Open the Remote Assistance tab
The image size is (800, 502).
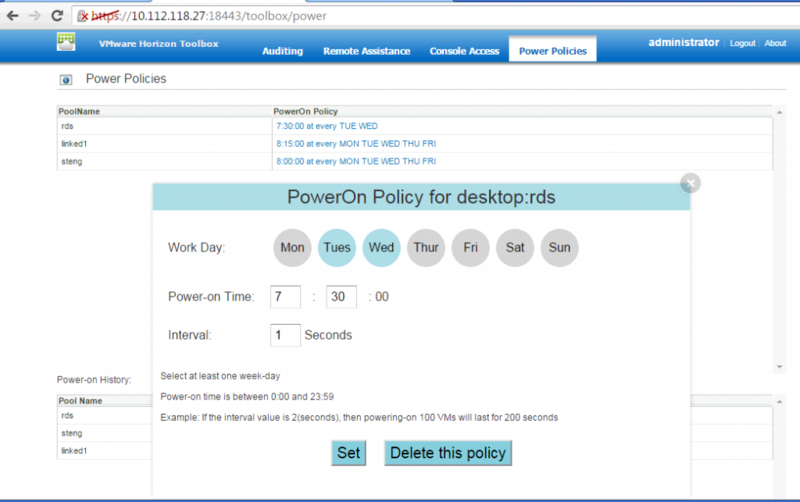pyautogui.click(x=366, y=51)
